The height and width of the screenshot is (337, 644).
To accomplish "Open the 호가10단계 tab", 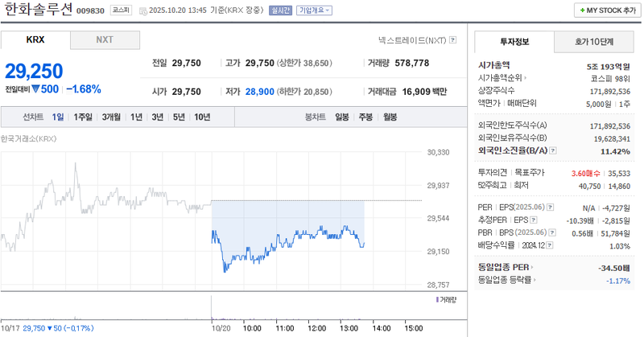I will point(593,42).
